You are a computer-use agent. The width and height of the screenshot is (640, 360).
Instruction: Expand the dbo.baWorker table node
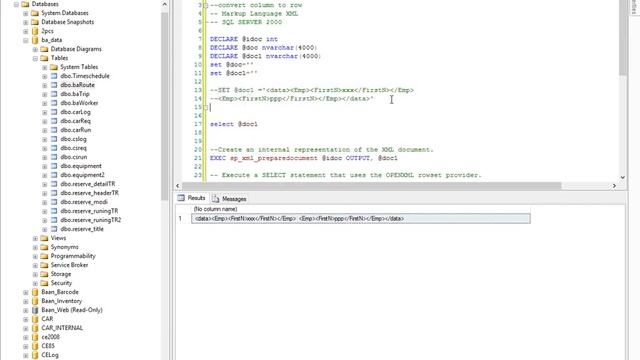coord(44,103)
